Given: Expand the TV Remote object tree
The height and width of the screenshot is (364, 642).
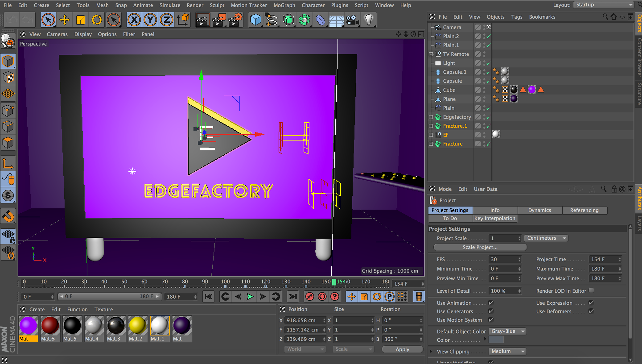Looking at the screenshot, I should coord(431,54).
